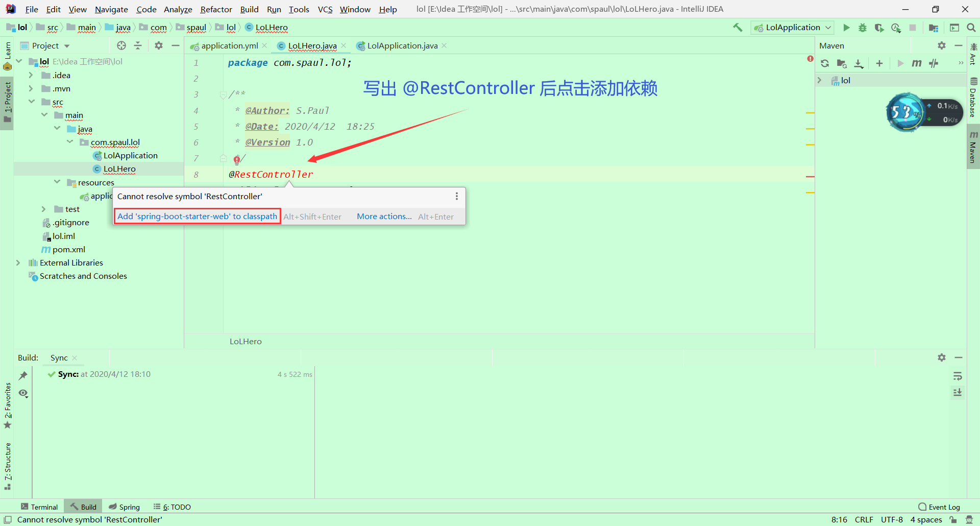The height and width of the screenshot is (526, 980).
Task: Close the LoLHero.java tab
Action: pos(344,45)
